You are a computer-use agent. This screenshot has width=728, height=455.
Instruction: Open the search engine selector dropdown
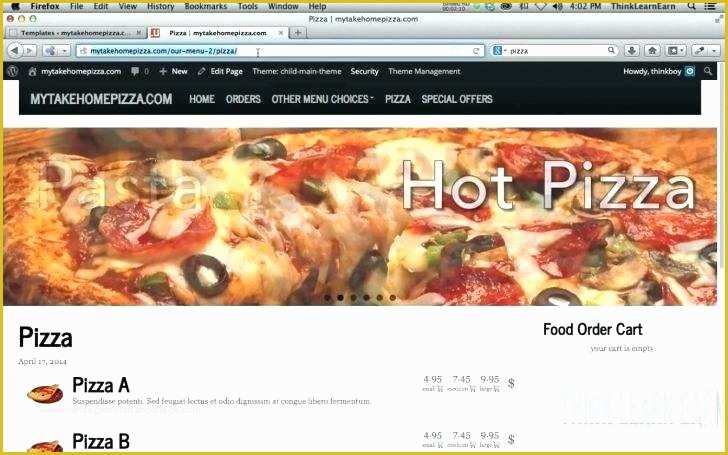[x=499, y=51]
